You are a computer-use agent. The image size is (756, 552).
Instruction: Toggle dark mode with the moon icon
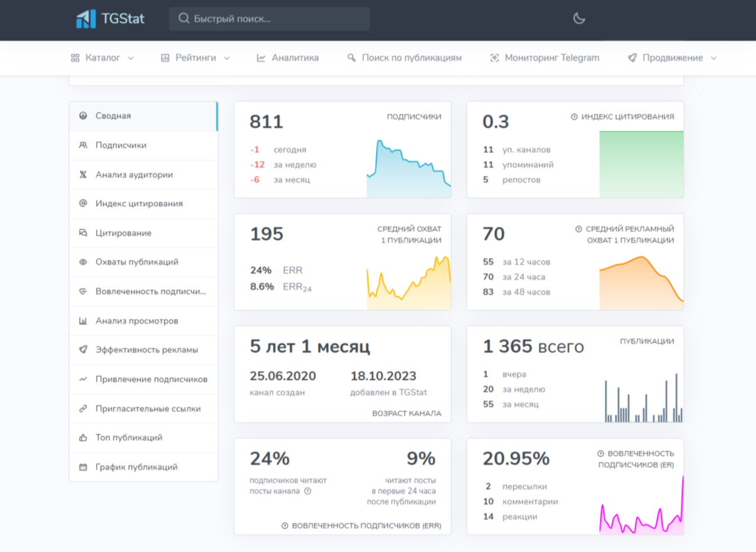point(579,19)
